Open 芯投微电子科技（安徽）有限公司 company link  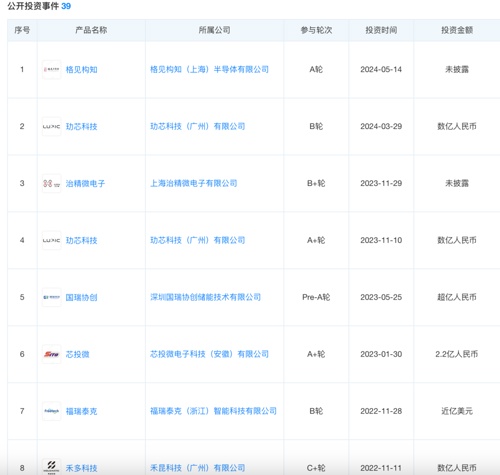(x=209, y=354)
